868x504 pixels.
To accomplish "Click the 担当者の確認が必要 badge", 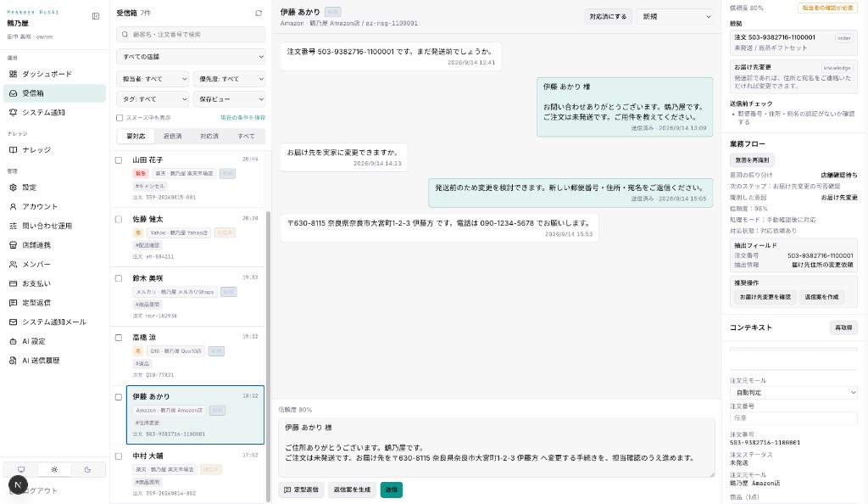I will coord(827,8).
